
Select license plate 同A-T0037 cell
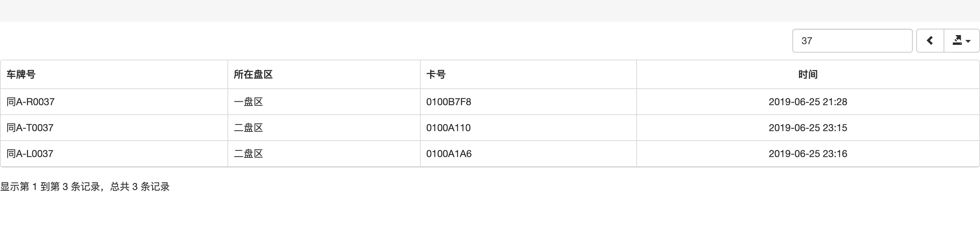[x=30, y=128]
